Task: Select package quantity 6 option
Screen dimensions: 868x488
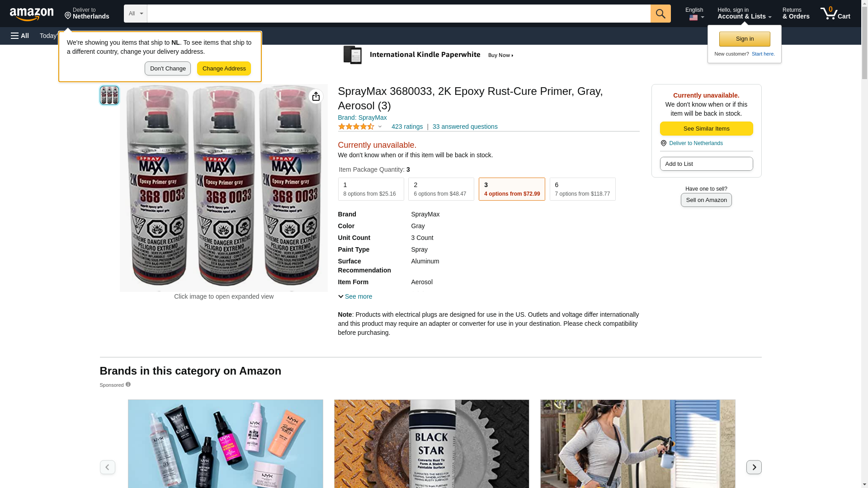Action: (x=582, y=189)
